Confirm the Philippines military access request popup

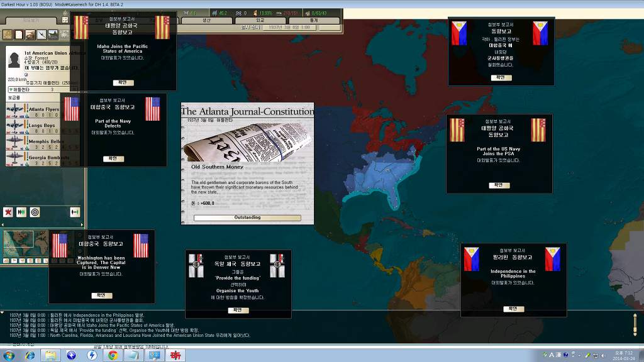[501, 77]
